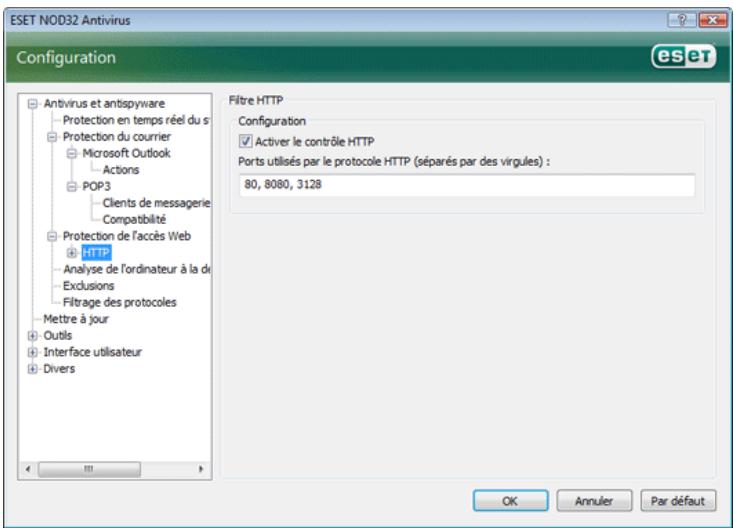Click the HTTP ports input field
The height and width of the screenshot is (528, 734).
pyautogui.click(x=467, y=185)
